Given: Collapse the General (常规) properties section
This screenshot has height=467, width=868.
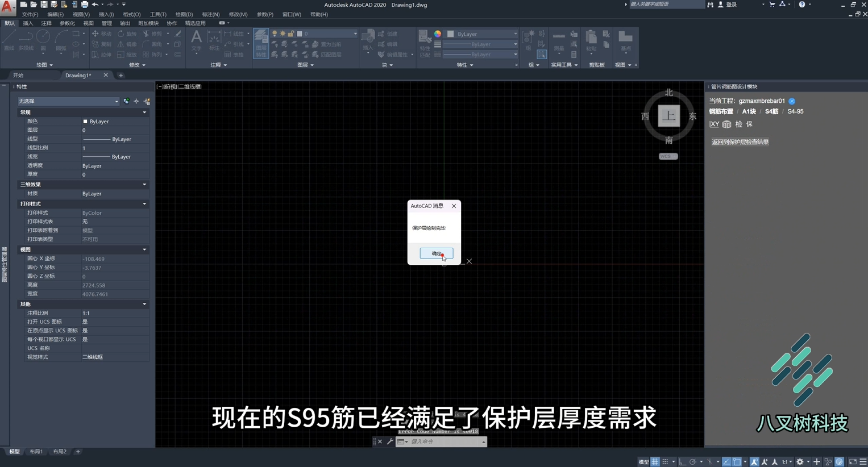Looking at the screenshot, I should 144,112.
